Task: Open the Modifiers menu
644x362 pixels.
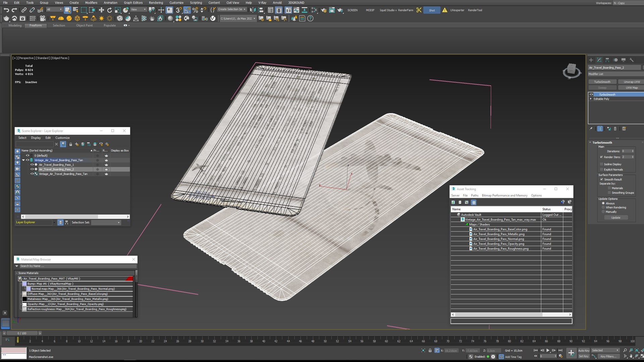Action: (x=91, y=3)
